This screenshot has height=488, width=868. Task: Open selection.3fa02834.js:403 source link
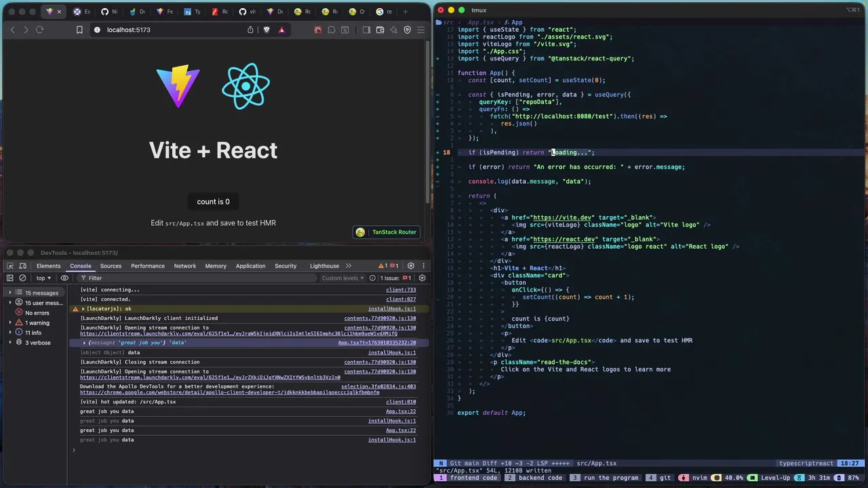378,386
